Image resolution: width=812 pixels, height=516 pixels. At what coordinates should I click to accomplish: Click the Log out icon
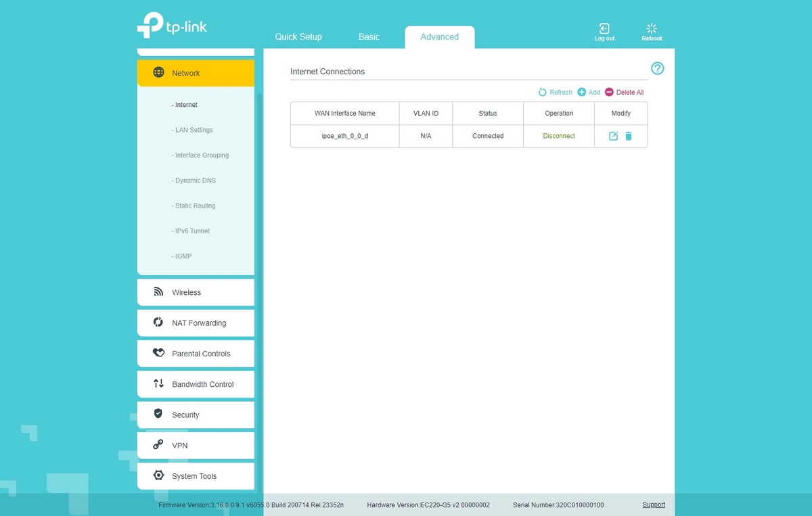coord(604,28)
